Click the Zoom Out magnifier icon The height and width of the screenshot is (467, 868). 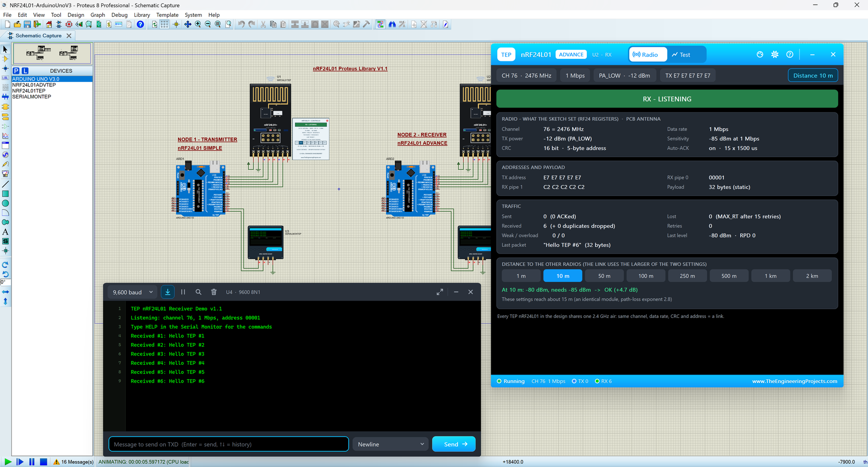(208, 24)
